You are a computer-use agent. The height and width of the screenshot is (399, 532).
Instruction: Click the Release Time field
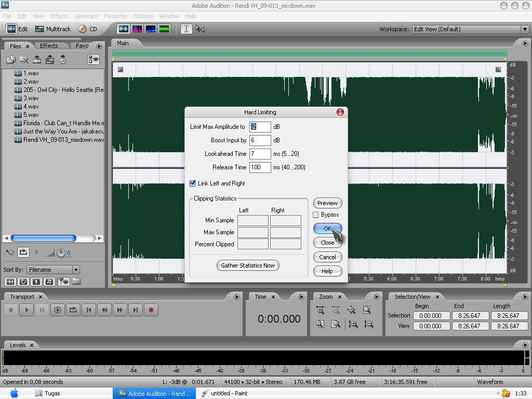(x=260, y=167)
